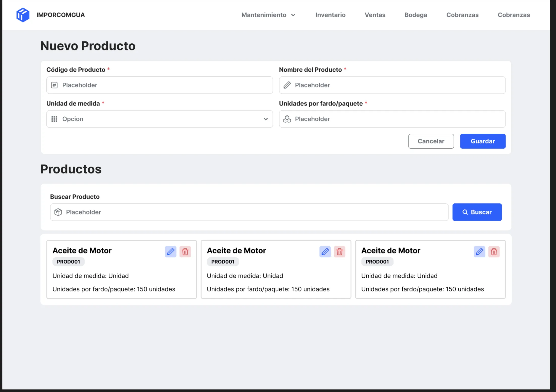The width and height of the screenshot is (556, 392).
Task: Delete the third Aceite de Motor product
Action: tap(494, 252)
